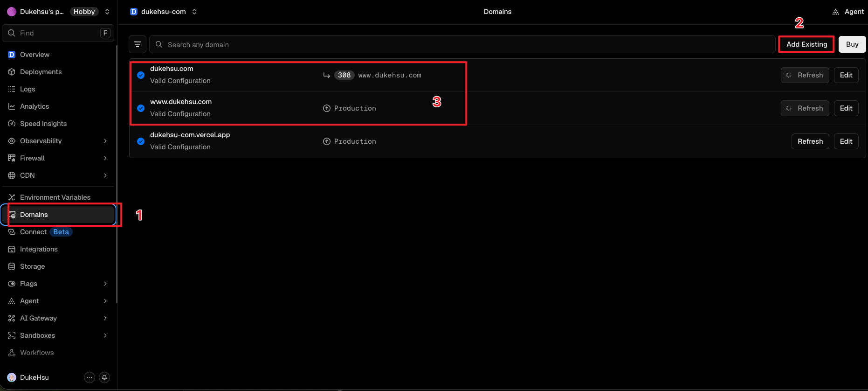Expand the Firewall submenu arrow
Screen dimensions: 868x391
tap(105, 158)
